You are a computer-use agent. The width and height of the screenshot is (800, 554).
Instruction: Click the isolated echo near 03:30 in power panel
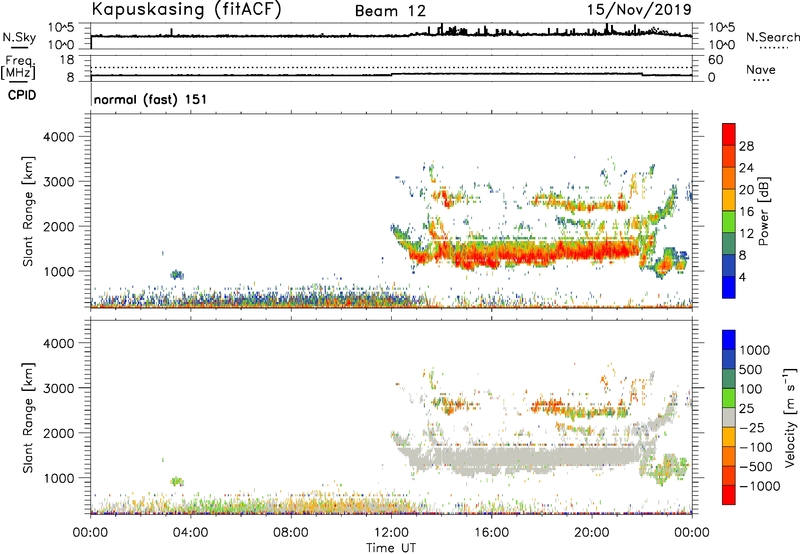(177, 274)
